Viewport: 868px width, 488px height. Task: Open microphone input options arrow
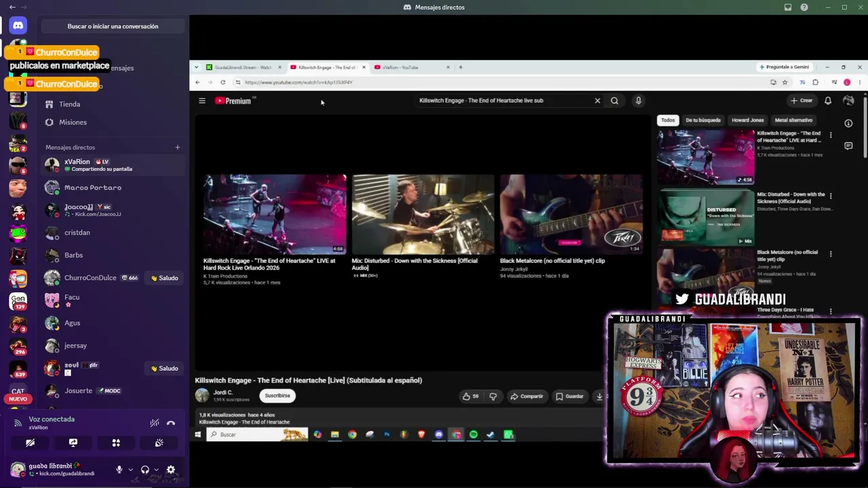coord(130,470)
